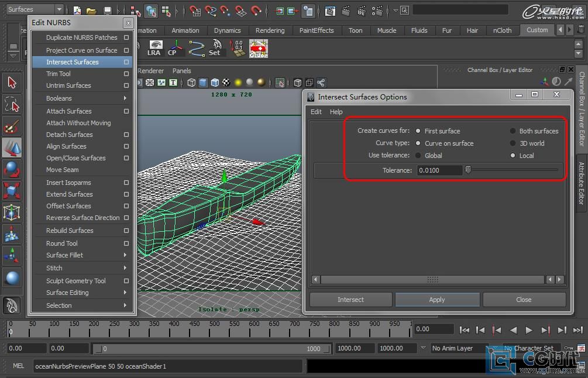Open Edit menu in Intersect Surfaces Options
The height and width of the screenshot is (378, 588).
(x=316, y=112)
